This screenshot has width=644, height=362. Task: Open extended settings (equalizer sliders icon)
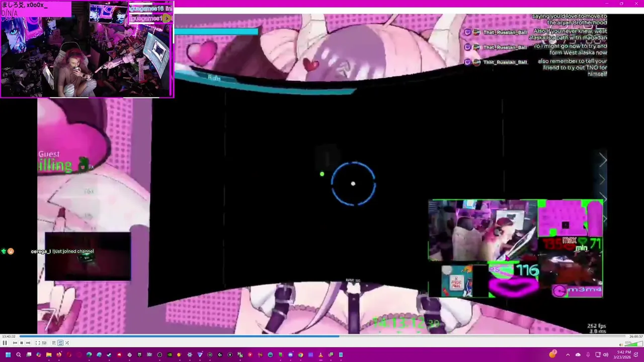pos(44,343)
